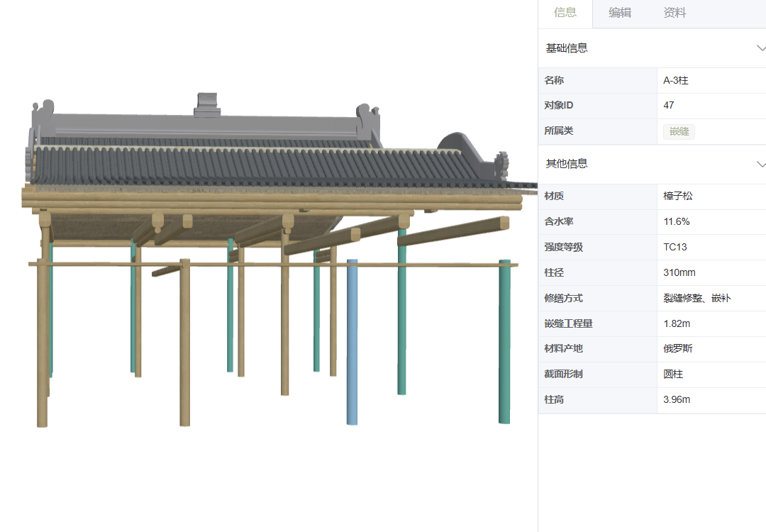Screen dimensions: 766x532
Task: Click the material value 樟子松
Action: point(677,196)
